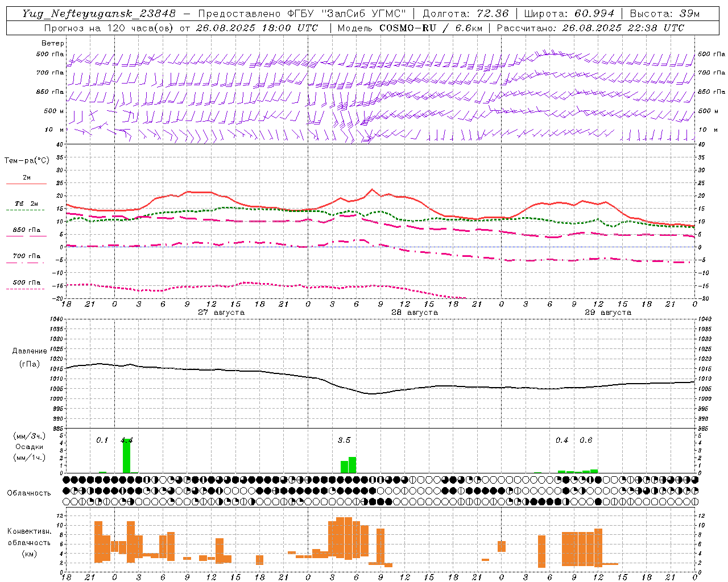This screenshot has width=728, height=582.
Task: Click the Td 2м dew point legend entry
Action: point(26,203)
